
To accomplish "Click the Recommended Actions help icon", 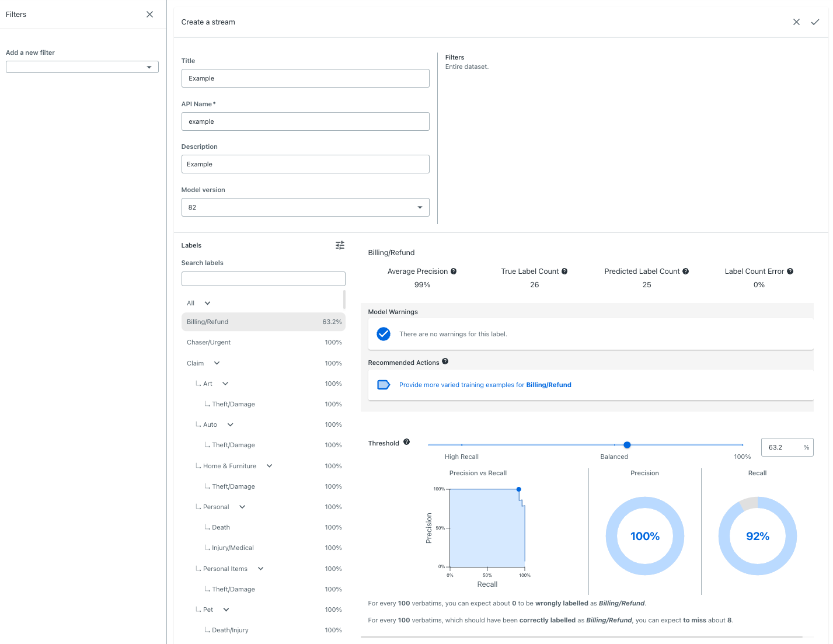I will 445,361.
